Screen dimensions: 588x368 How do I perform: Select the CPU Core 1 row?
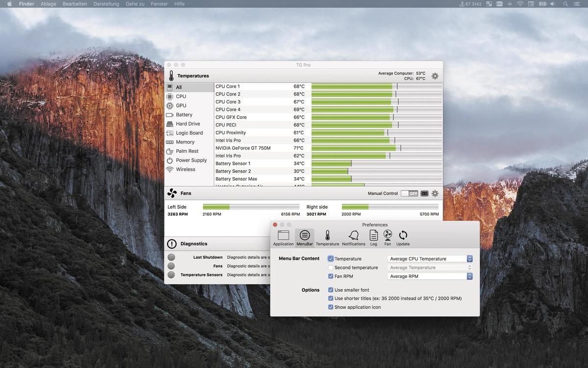tap(328, 86)
